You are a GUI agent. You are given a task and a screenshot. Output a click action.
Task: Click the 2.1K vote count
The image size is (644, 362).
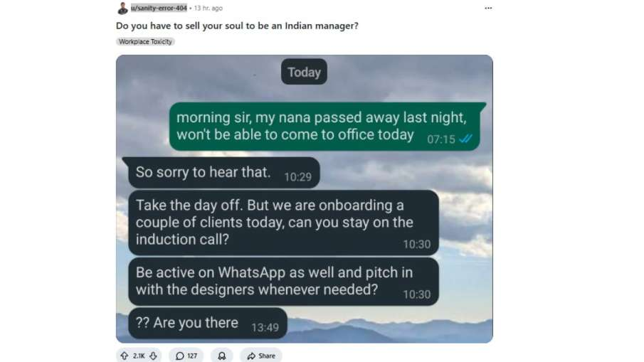(x=139, y=356)
